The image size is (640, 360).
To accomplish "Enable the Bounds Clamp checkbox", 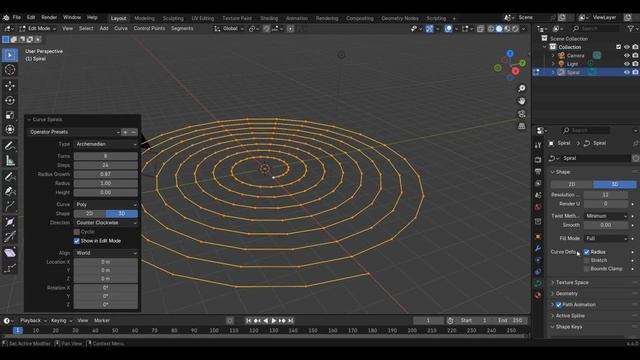I will click(587, 269).
